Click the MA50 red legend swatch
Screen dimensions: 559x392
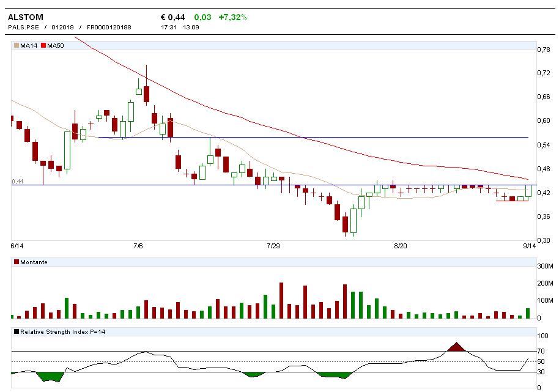[43, 45]
